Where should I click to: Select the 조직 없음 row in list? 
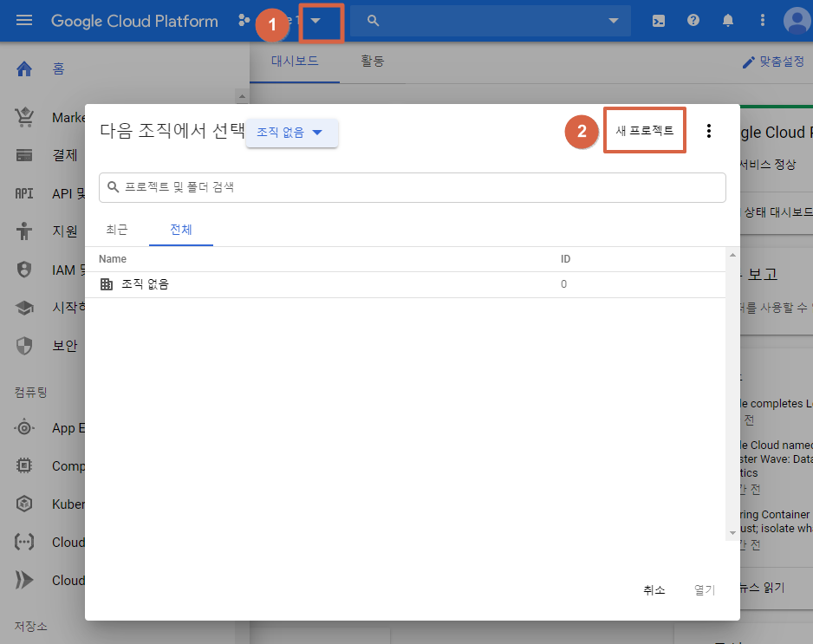pyautogui.click(x=405, y=284)
